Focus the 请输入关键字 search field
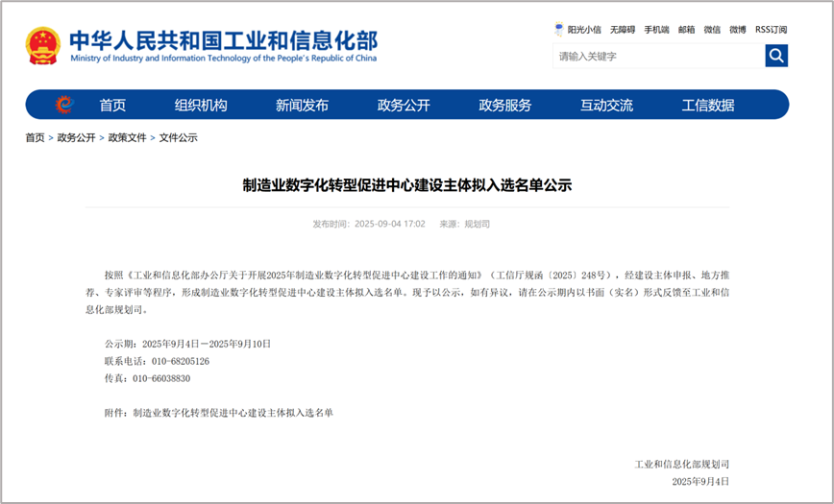Image resolution: width=834 pixels, height=504 pixels. click(658, 56)
